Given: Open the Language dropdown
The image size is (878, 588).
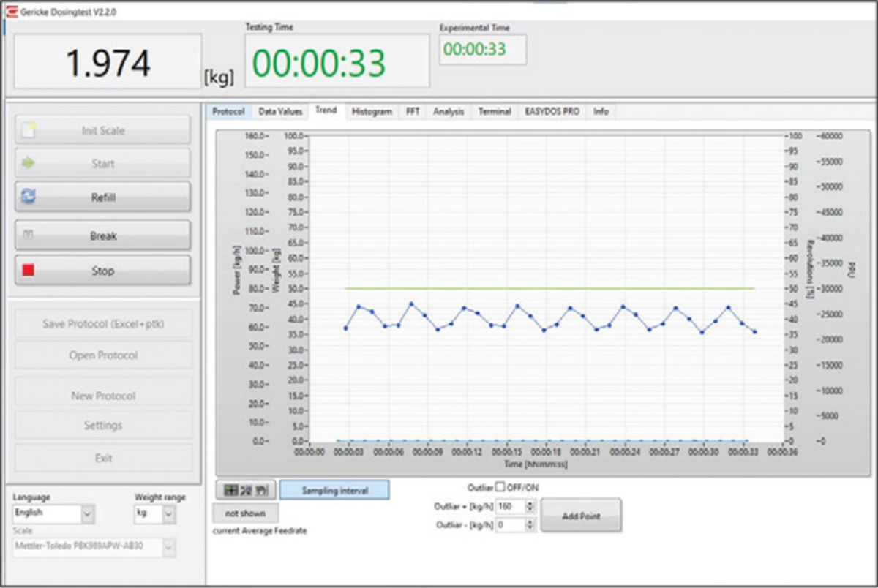Looking at the screenshot, I should [x=88, y=514].
